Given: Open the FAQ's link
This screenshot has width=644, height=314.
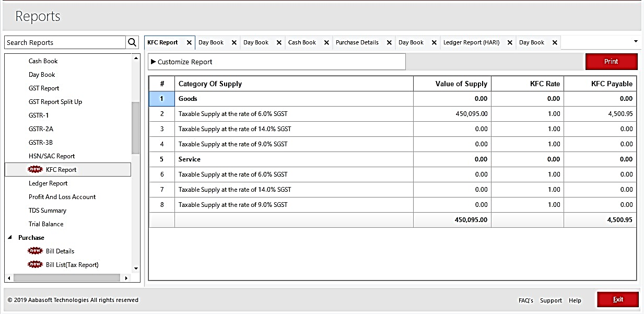Looking at the screenshot, I should click(x=525, y=300).
